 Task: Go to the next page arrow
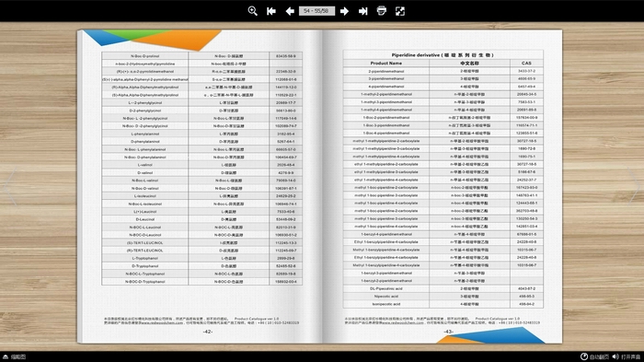tap(345, 11)
